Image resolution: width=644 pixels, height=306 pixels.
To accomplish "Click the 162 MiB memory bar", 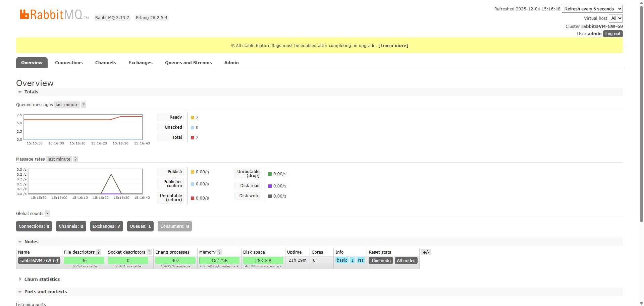I will 219,261.
